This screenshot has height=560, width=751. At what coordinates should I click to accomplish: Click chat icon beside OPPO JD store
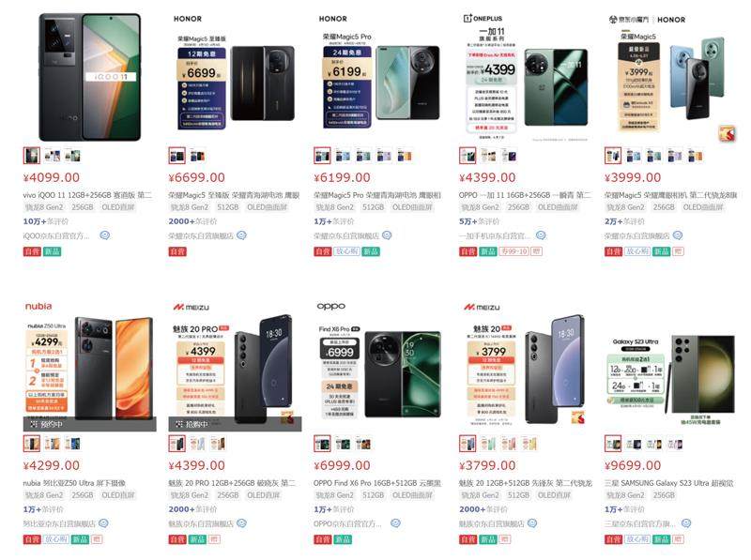pos(395,523)
